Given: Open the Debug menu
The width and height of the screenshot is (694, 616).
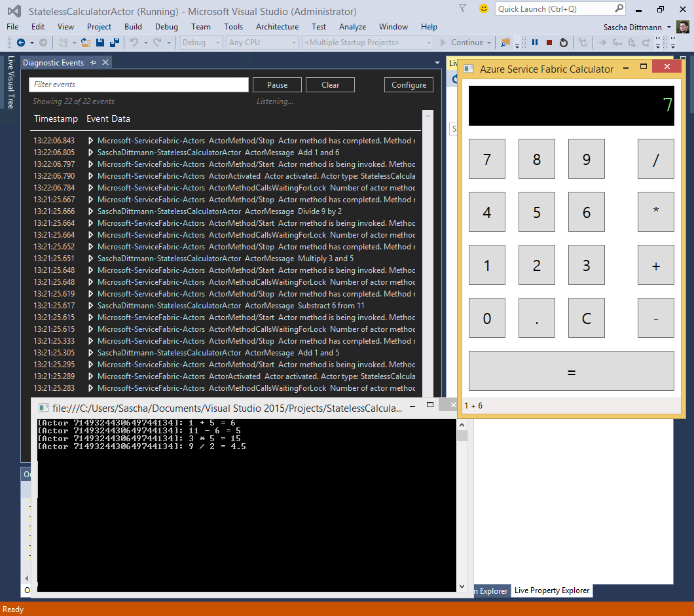Looking at the screenshot, I should (x=166, y=27).
